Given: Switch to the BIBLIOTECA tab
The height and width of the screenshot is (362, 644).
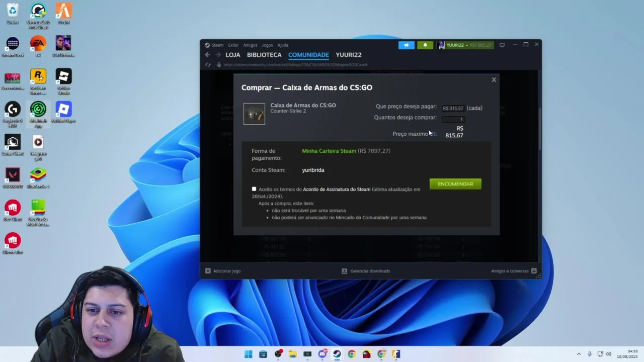Looking at the screenshot, I should tap(264, 55).
